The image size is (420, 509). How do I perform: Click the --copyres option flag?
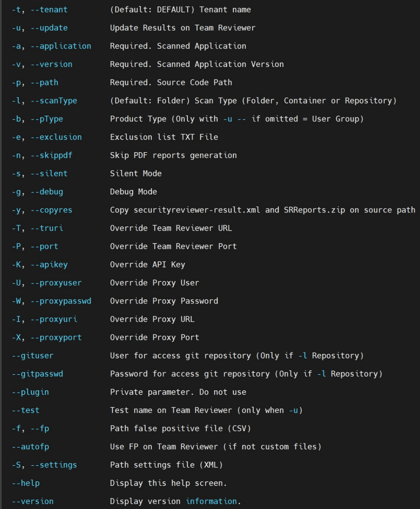tap(51, 210)
